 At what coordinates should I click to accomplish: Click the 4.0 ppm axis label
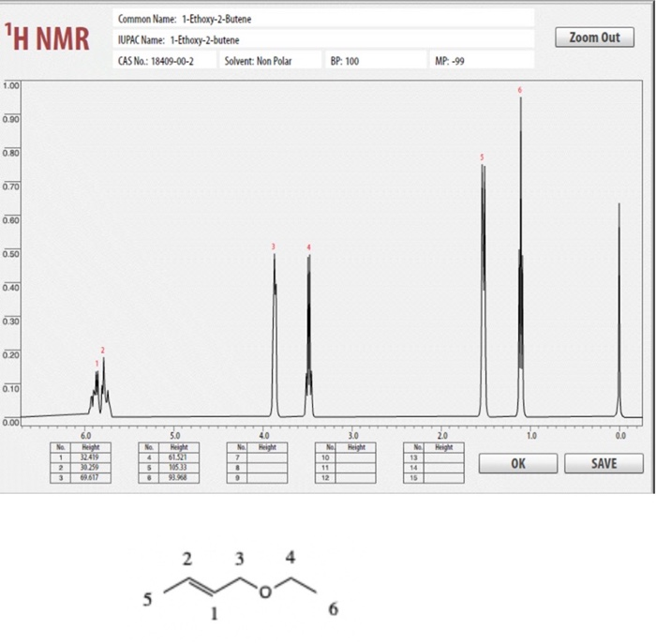(x=264, y=436)
